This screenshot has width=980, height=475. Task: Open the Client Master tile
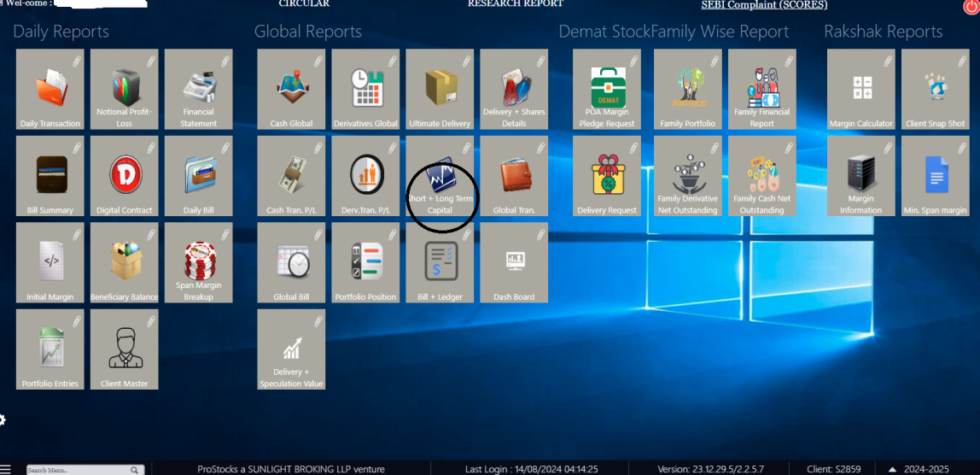[x=125, y=349]
